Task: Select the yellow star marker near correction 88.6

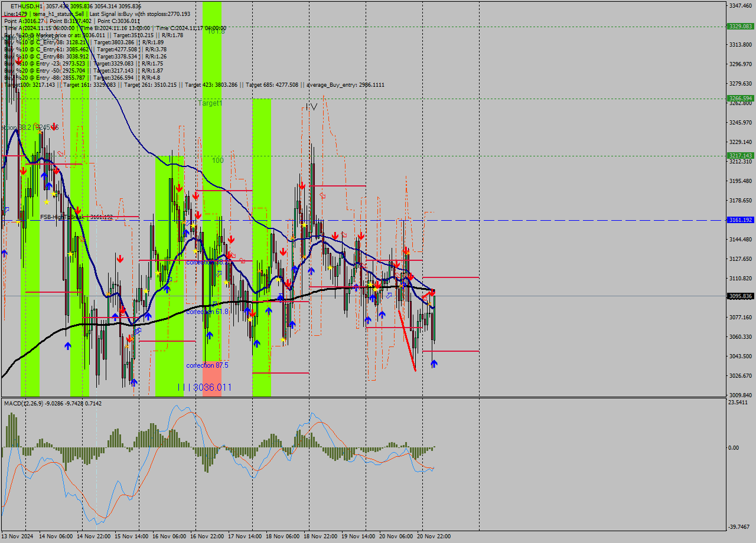Action: 195,251
